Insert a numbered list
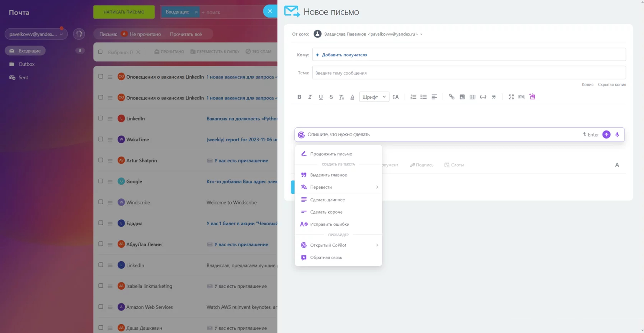The width and height of the screenshot is (644, 333). tap(413, 97)
